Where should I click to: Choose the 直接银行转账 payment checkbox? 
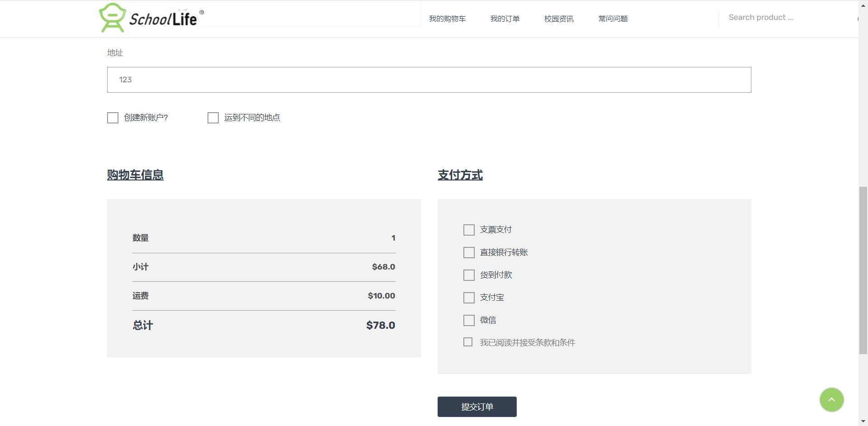click(x=469, y=253)
